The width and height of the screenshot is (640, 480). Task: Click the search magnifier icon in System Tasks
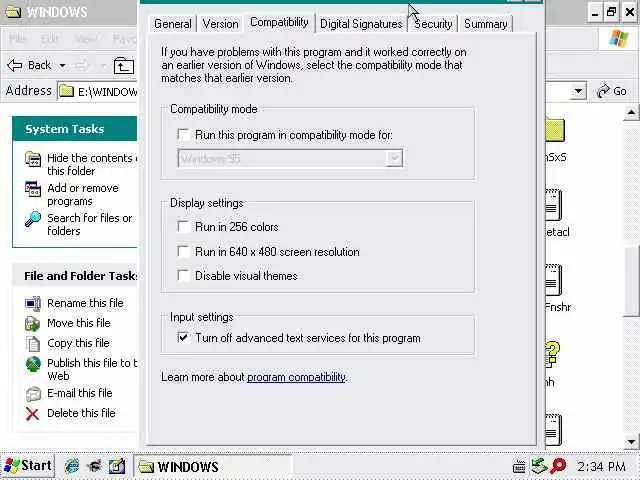pyautogui.click(x=33, y=219)
